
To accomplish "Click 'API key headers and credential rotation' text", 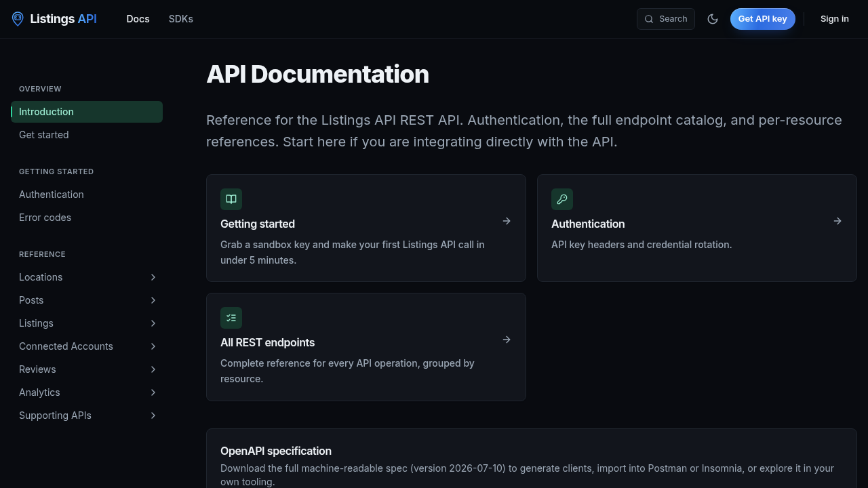I will 642,245.
